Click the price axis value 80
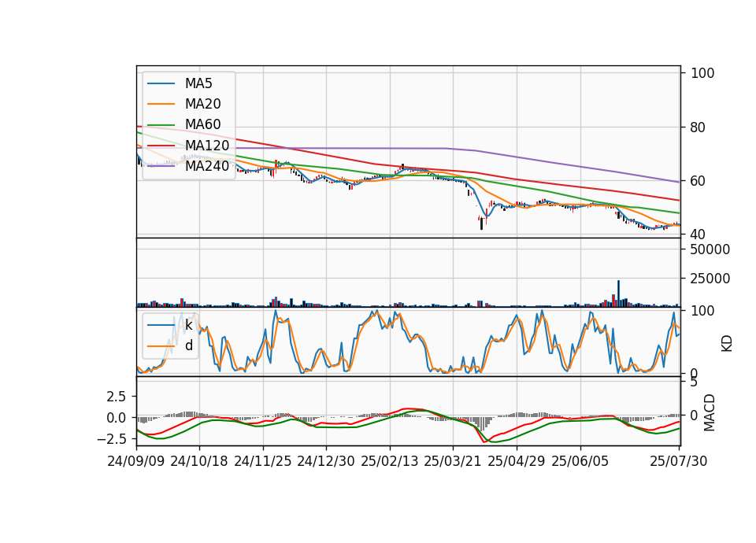756x543 pixels. coord(699,127)
